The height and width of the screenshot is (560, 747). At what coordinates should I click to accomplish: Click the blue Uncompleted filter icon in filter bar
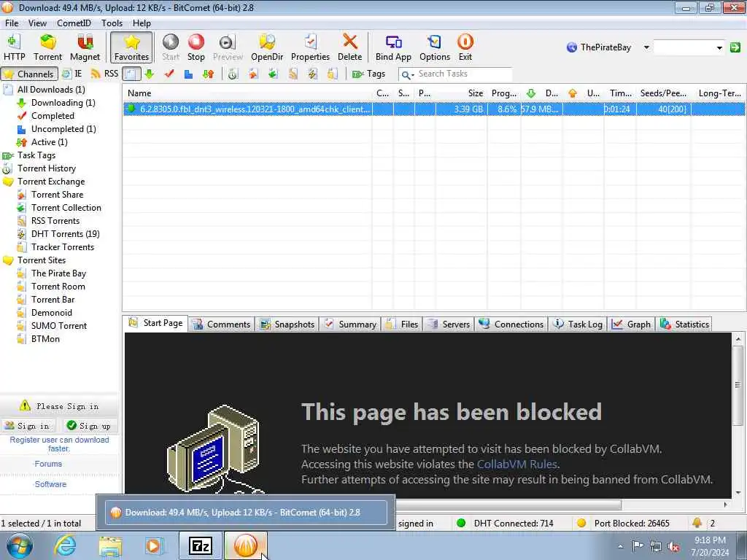pos(189,74)
